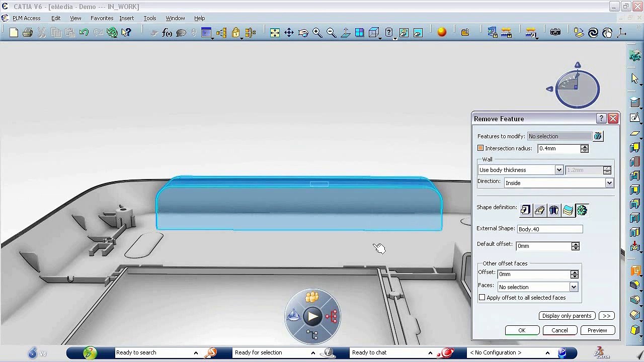Screen dimensions: 644x362
Task: Click the Zoom In magnifier icon
Action: (x=317, y=33)
